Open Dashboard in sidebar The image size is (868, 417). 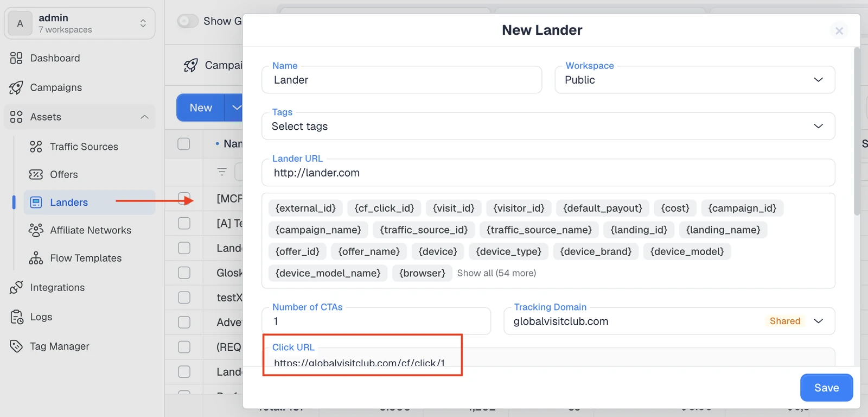(x=55, y=58)
